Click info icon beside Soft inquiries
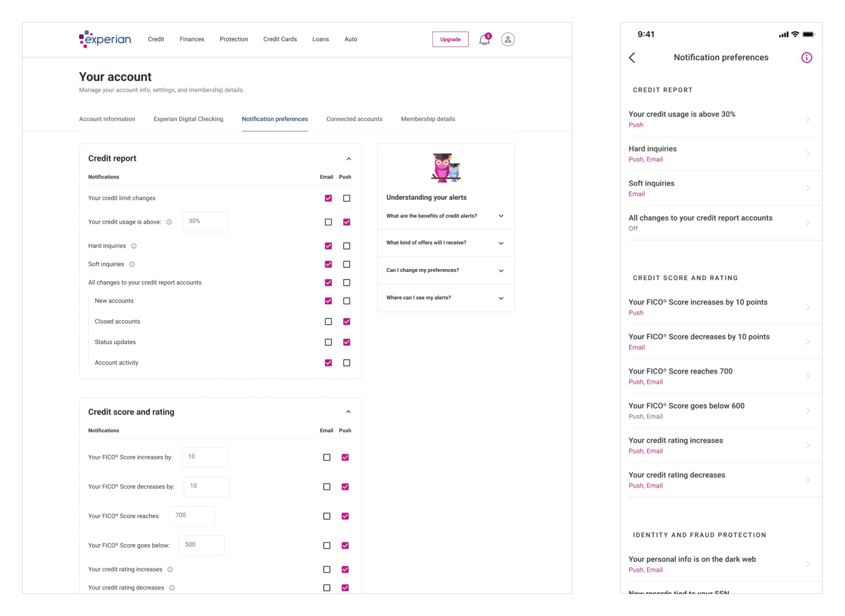 132,264
